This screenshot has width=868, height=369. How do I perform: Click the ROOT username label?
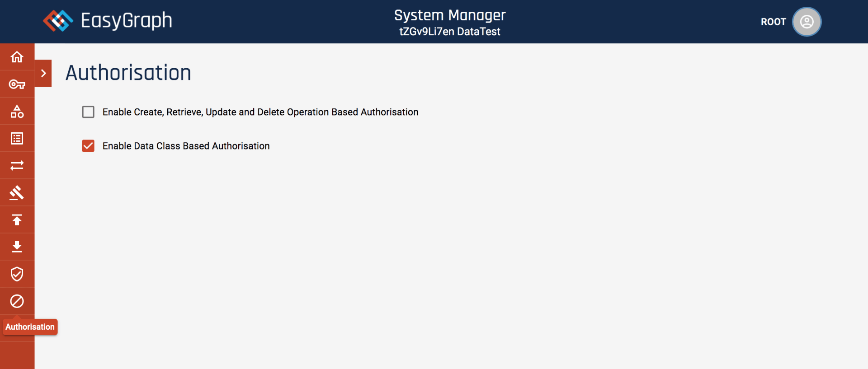[x=773, y=22]
